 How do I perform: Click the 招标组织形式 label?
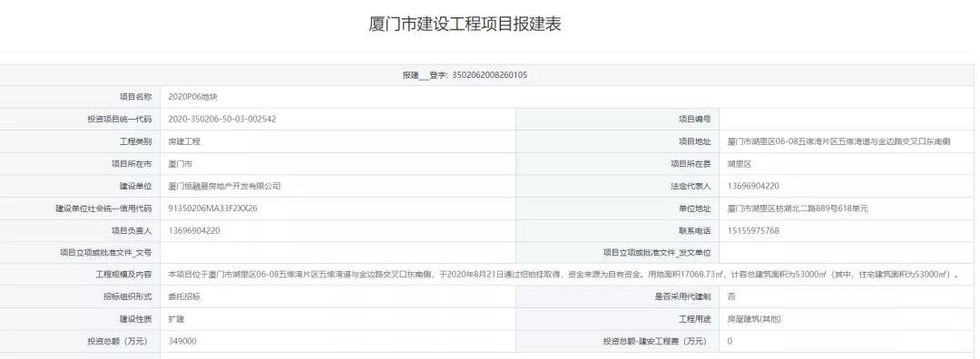[x=128, y=297]
